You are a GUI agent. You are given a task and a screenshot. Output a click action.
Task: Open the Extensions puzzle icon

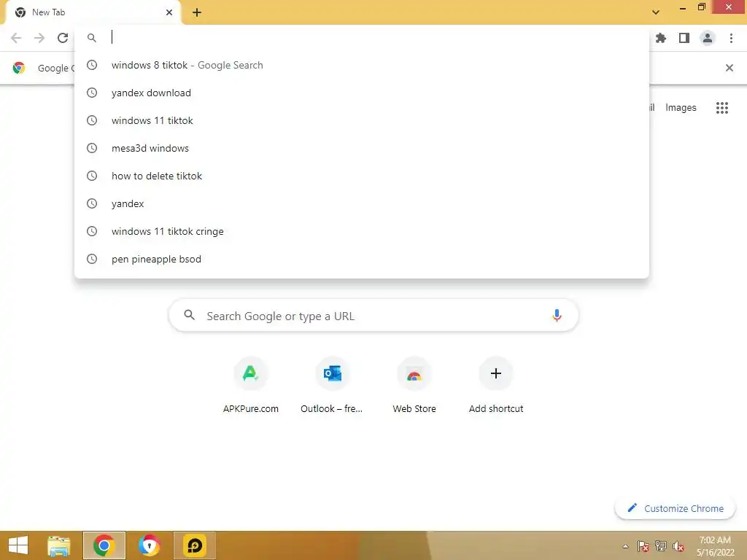661,38
